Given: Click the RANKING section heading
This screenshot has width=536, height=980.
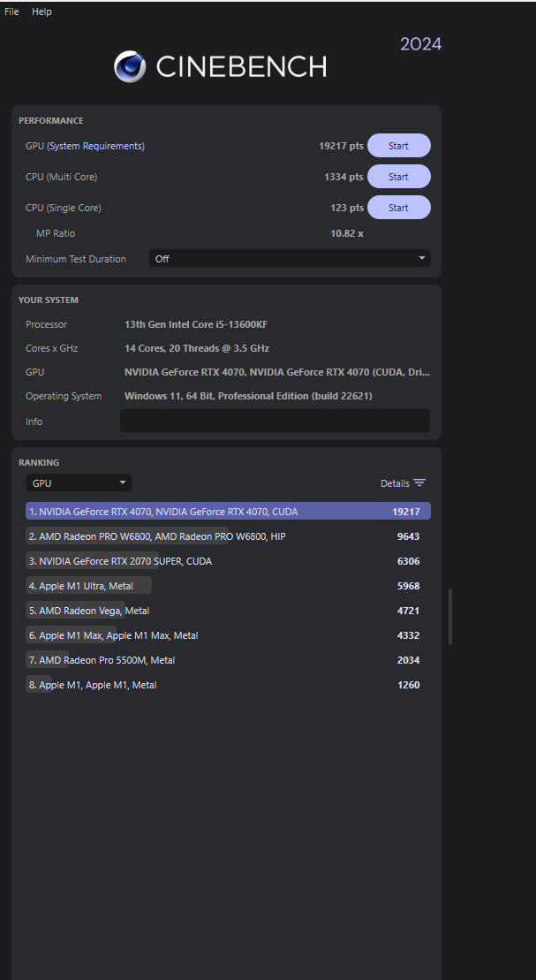Looking at the screenshot, I should [39, 462].
